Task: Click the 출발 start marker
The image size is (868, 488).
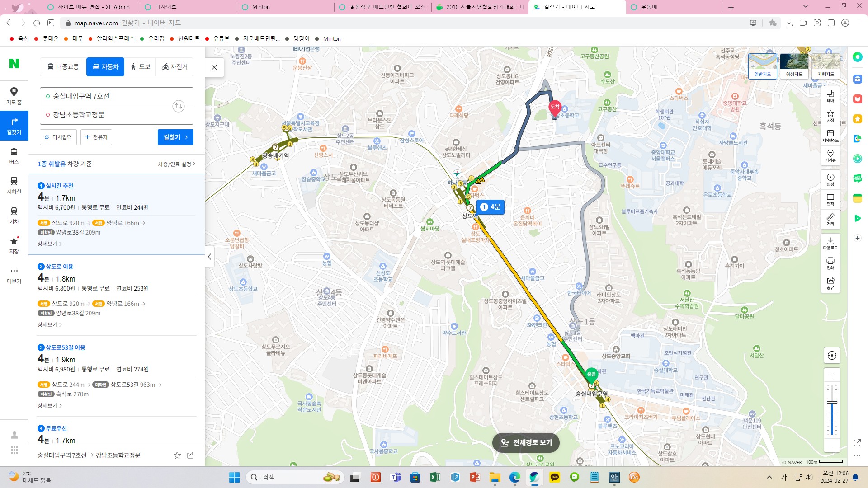Action: 591,375
